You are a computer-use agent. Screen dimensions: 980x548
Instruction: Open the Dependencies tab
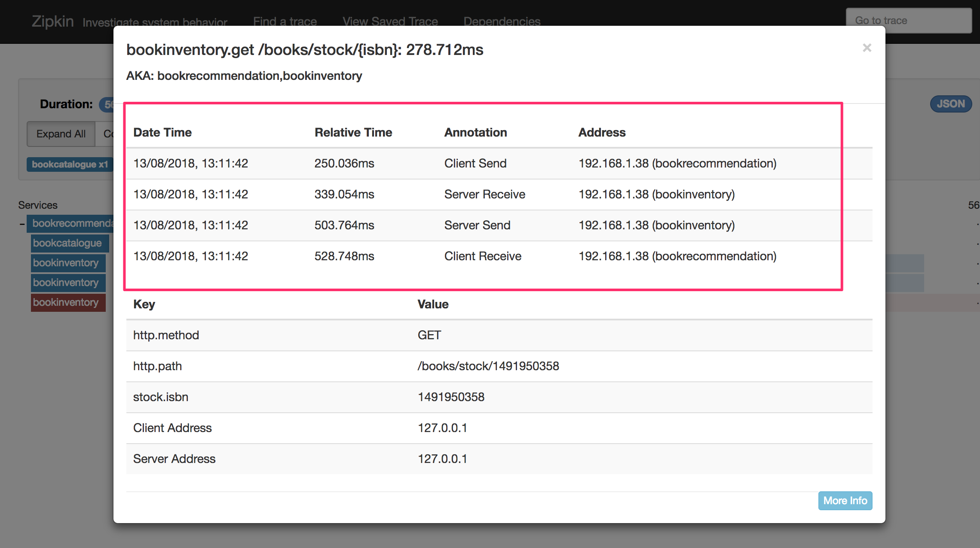[502, 21]
